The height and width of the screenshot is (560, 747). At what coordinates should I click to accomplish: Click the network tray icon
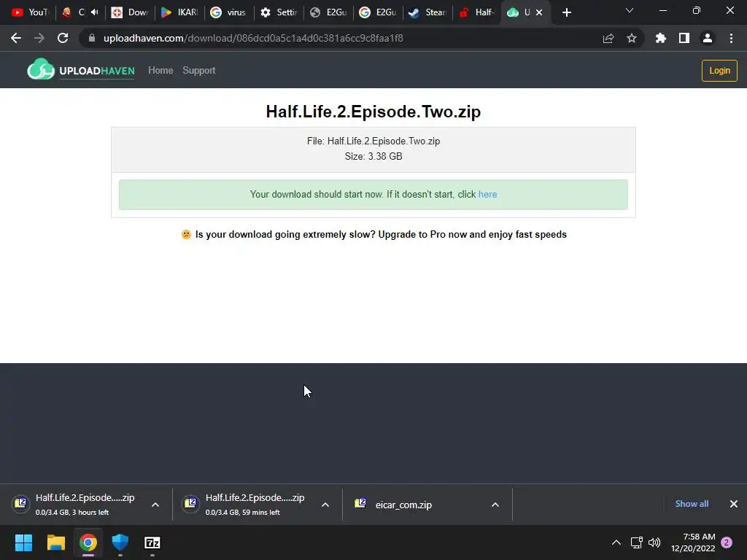tap(636, 542)
